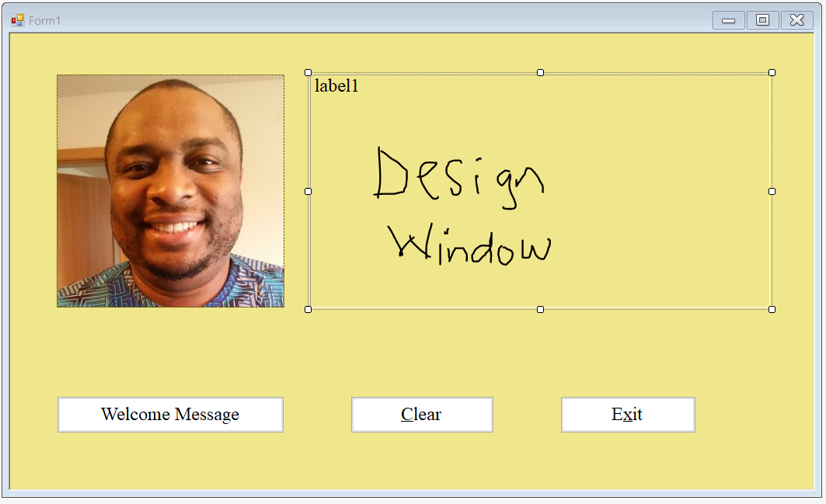Minimize the Form1 window
The height and width of the screenshot is (504, 826).
[x=729, y=20]
